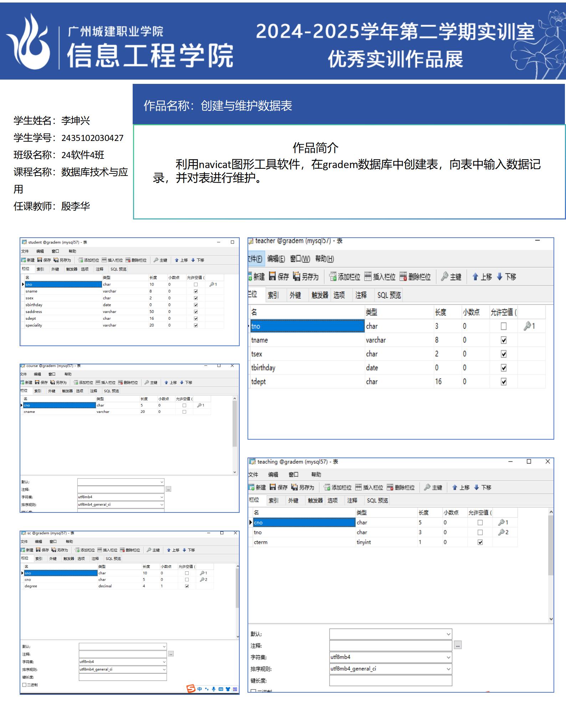Click the key length (键长度) field in teaching window
566x728 pixels.
[390, 681]
